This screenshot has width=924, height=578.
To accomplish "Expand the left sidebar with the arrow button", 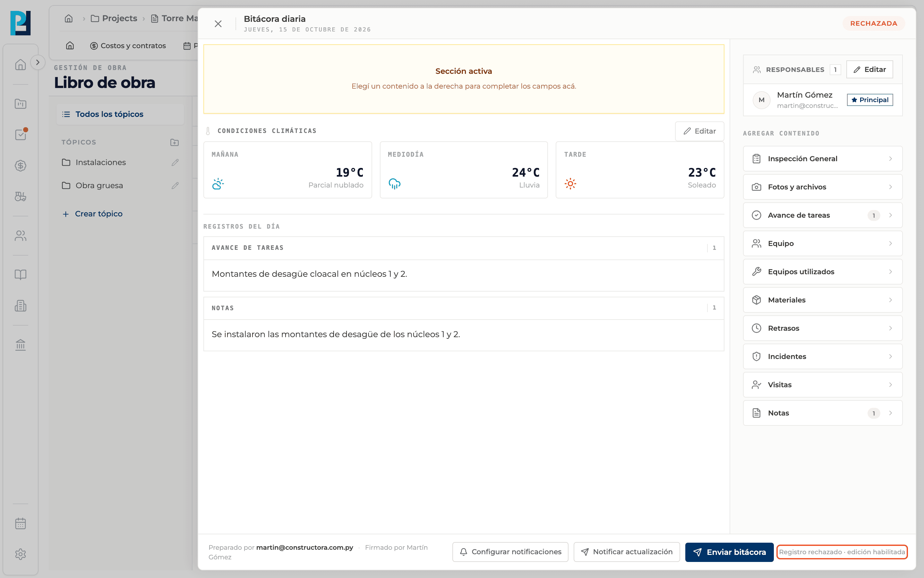I will (x=38, y=62).
